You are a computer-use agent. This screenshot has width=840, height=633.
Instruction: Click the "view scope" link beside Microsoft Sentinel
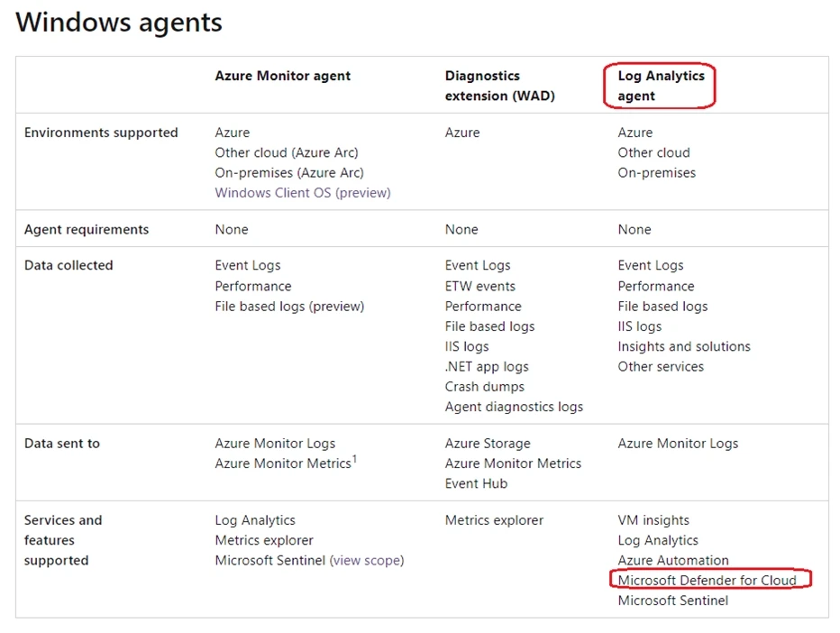[367, 561]
